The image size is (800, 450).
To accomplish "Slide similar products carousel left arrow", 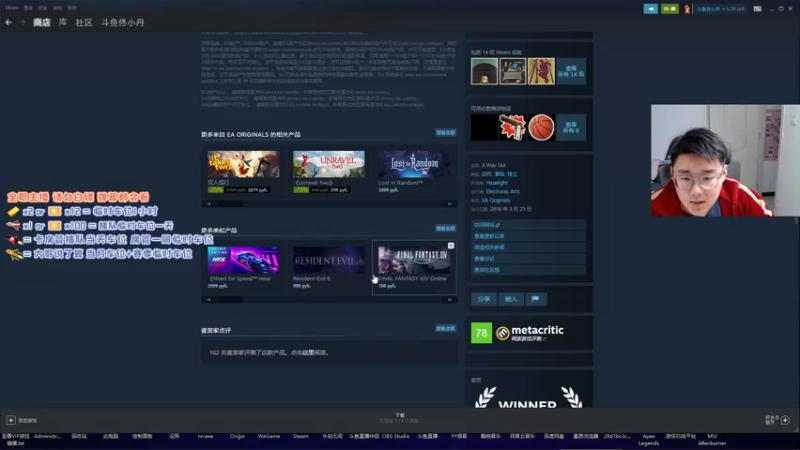I will [209, 299].
